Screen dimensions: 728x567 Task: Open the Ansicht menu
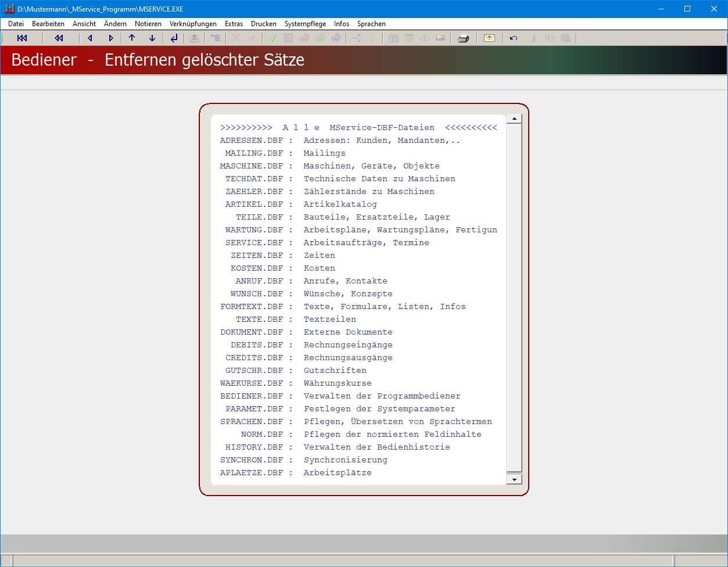tap(84, 24)
